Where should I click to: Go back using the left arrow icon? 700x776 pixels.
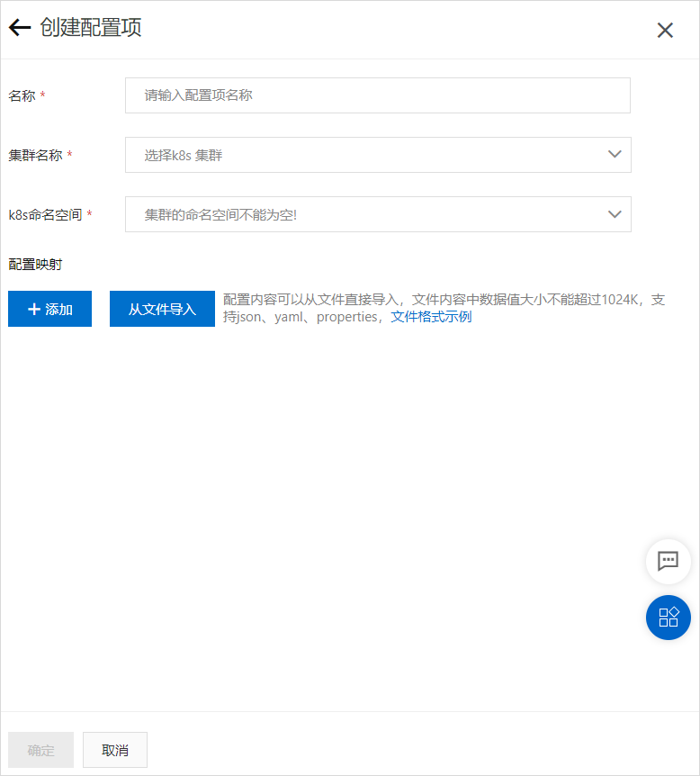click(x=20, y=28)
